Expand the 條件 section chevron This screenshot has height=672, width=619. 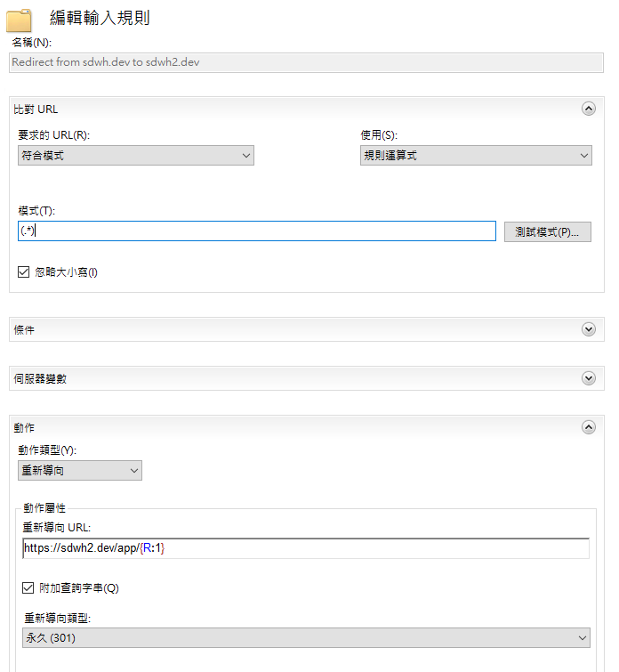[588, 329]
